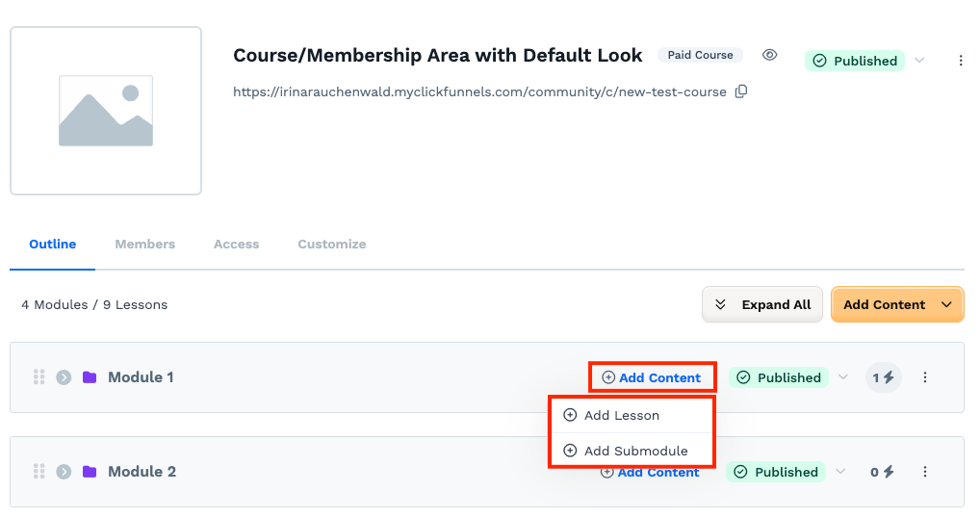The image size is (980, 518).
Task: Open the course kebab menu beside Published
Action: coord(961,61)
